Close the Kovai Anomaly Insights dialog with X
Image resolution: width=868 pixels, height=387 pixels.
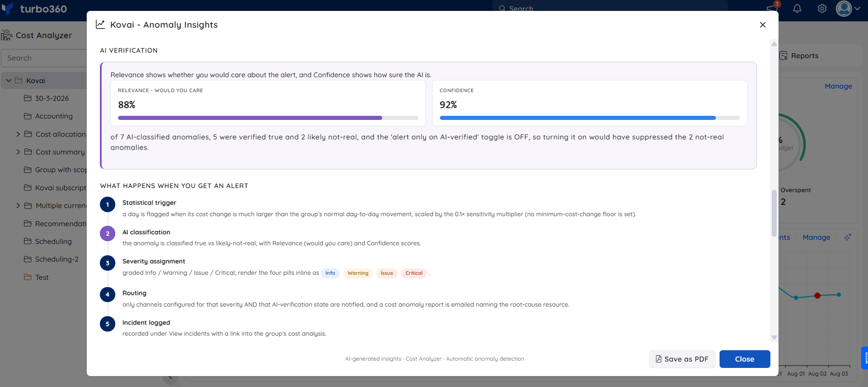[x=763, y=25]
